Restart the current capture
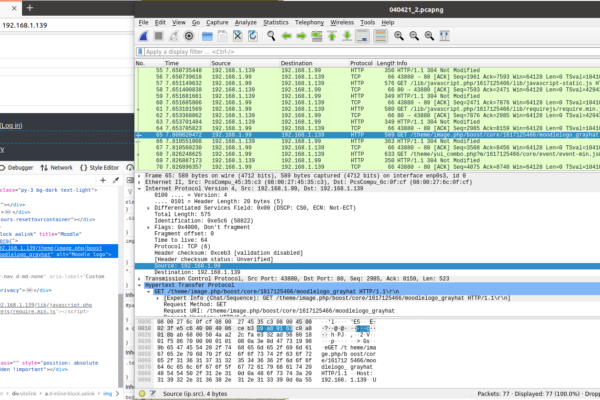Image resolution: width=600 pixels, height=400 pixels. (x=174, y=36)
